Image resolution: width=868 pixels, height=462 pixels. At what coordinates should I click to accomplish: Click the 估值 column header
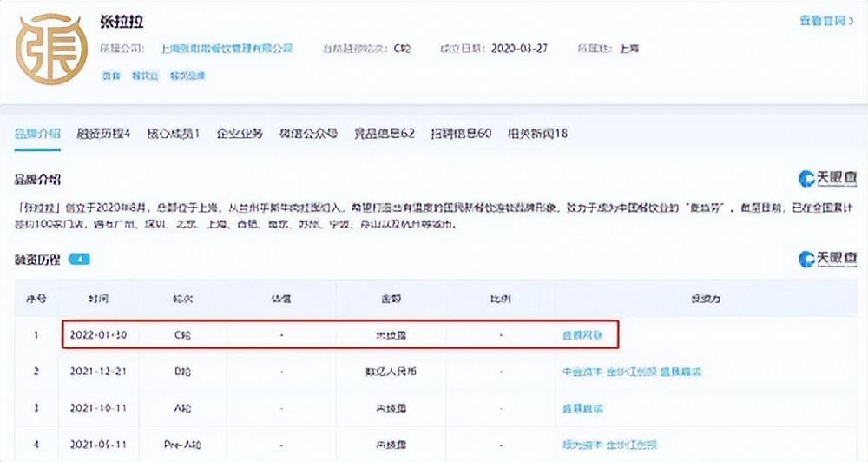[280, 299]
